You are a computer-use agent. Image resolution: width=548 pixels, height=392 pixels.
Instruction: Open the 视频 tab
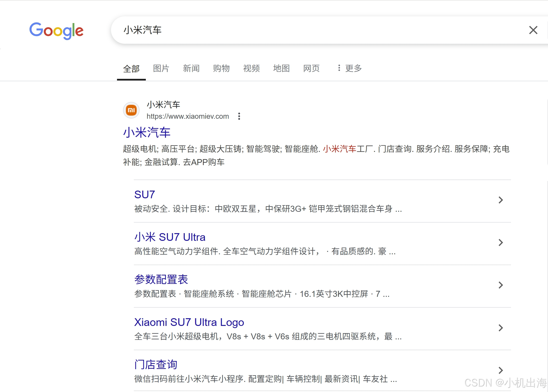[252, 68]
